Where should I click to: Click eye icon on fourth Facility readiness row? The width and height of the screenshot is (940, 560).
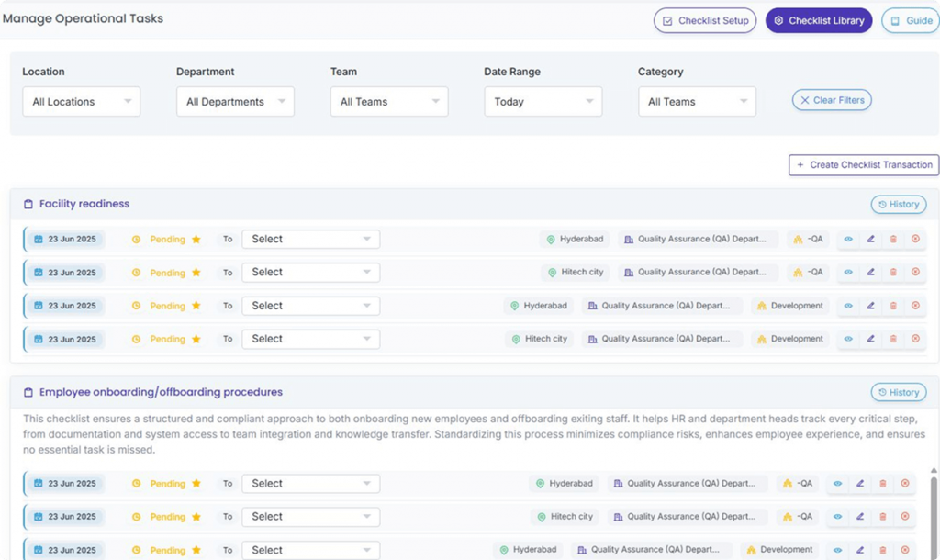coord(848,339)
